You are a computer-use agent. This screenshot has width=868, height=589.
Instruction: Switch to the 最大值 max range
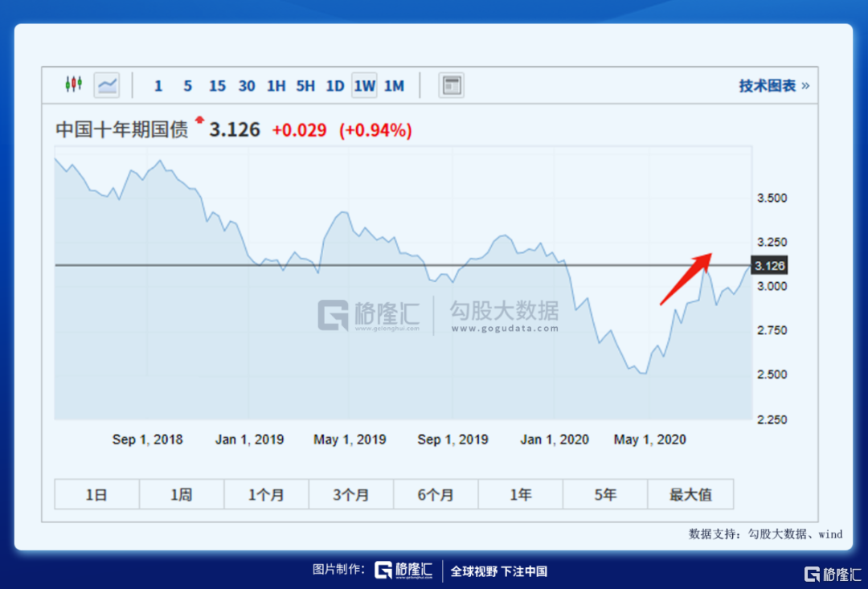[x=690, y=494]
